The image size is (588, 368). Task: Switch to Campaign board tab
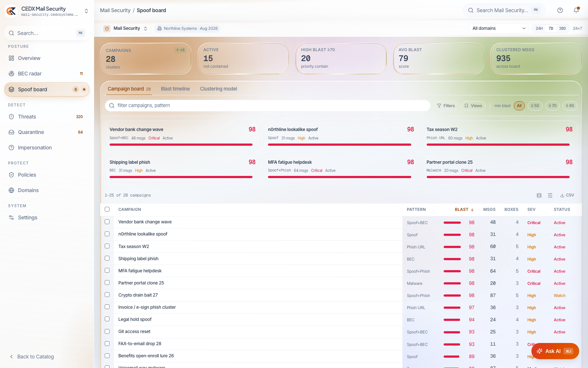[129, 89]
